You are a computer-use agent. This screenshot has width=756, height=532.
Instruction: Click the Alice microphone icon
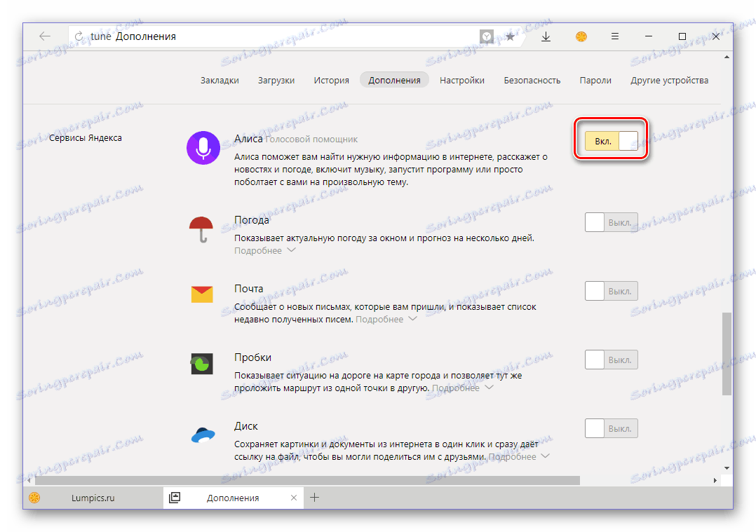[203, 147]
